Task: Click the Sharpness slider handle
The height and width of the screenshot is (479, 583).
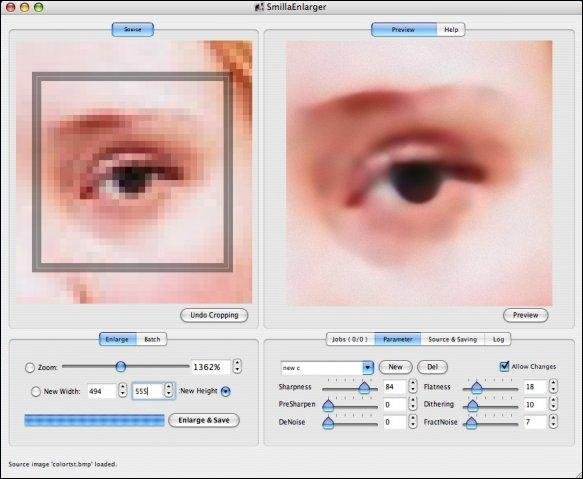Action: tap(364, 388)
